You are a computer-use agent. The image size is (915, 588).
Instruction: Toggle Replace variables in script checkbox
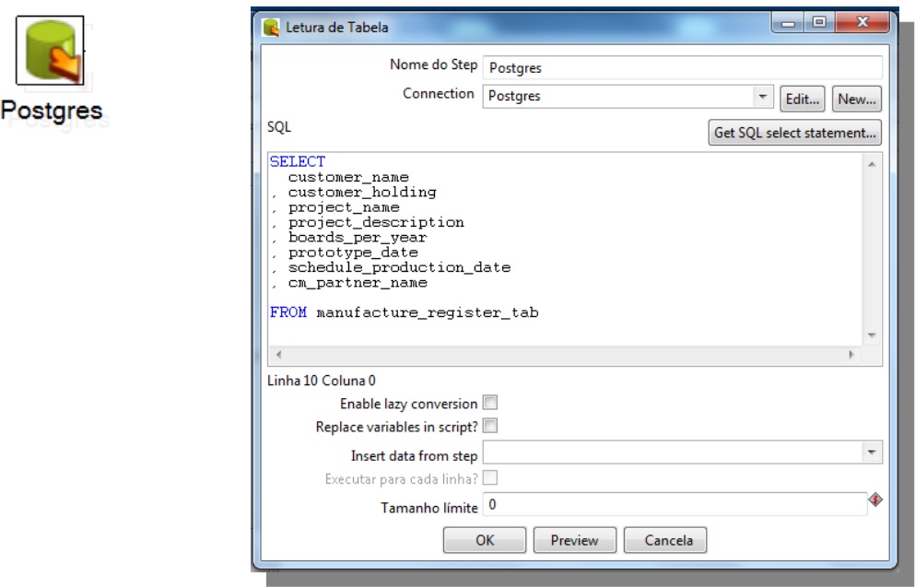click(x=490, y=426)
